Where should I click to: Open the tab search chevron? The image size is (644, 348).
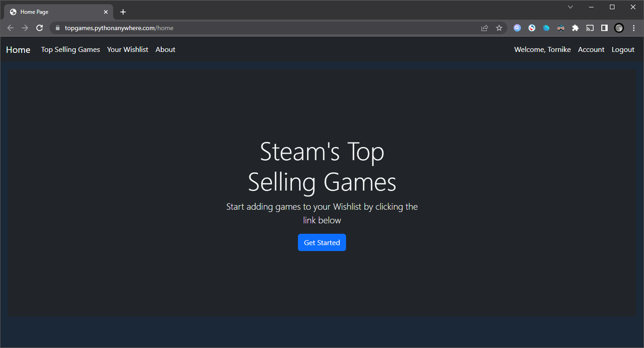tap(571, 7)
